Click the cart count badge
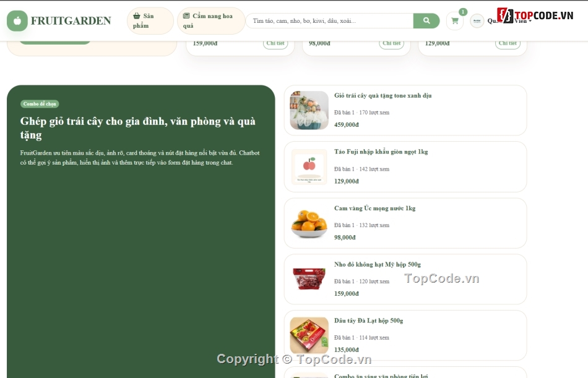This screenshot has width=588, height=378. (463, 12)
